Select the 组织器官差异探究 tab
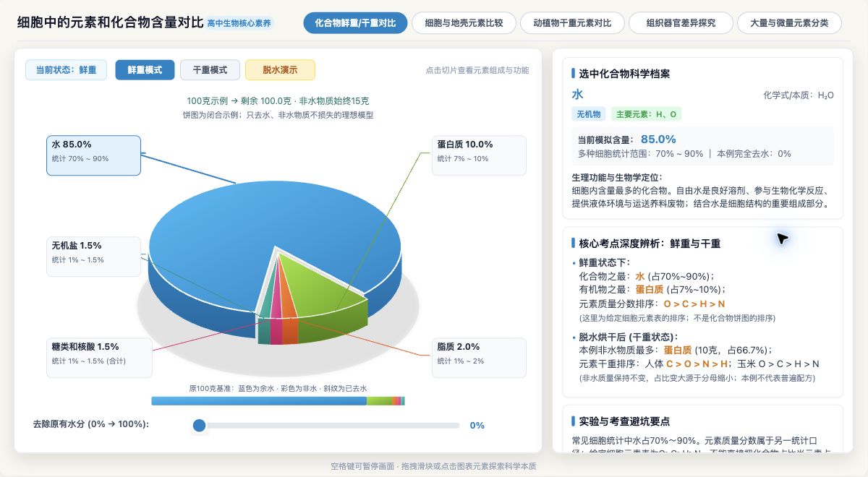Screen dimensions: 868x477 tap(681, 23)
